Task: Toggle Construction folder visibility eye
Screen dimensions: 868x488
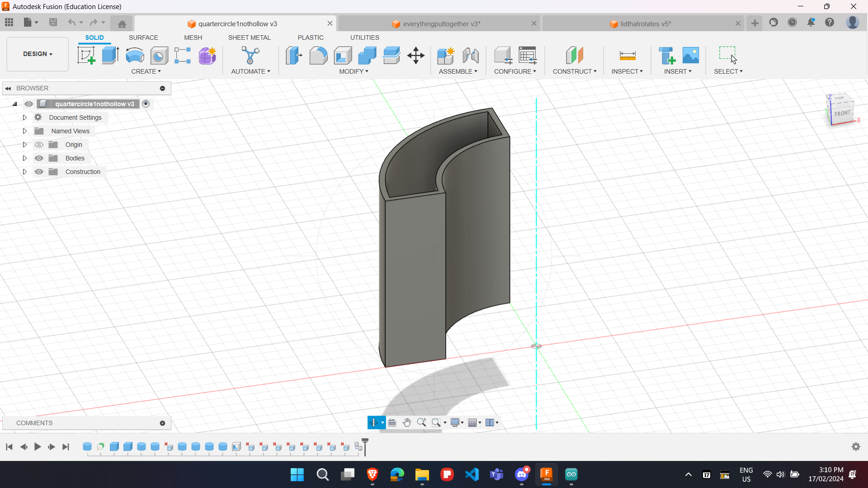Action: [39, 172]
